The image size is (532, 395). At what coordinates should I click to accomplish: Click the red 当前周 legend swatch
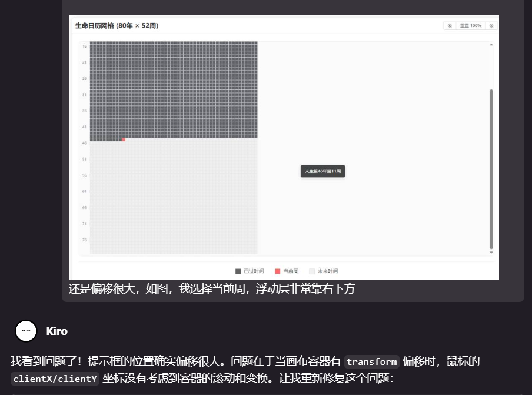point(278,271)
